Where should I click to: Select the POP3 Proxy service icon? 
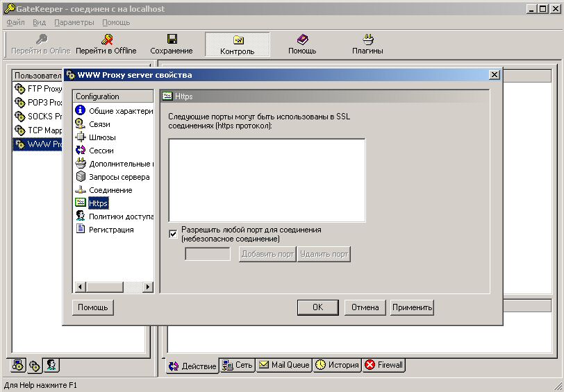tap(20, 103)
